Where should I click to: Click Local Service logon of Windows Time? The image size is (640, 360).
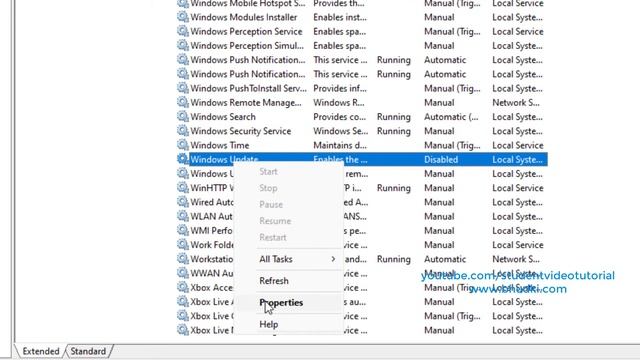518,145
